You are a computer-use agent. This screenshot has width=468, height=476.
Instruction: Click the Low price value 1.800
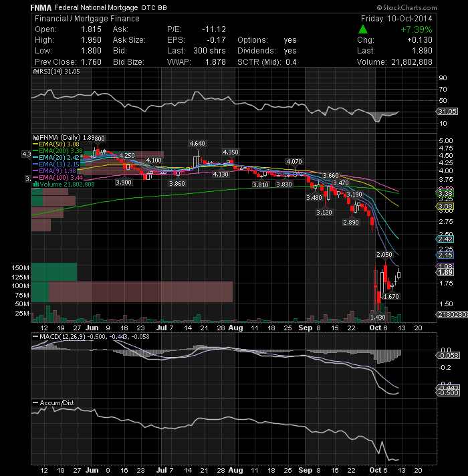91,51
